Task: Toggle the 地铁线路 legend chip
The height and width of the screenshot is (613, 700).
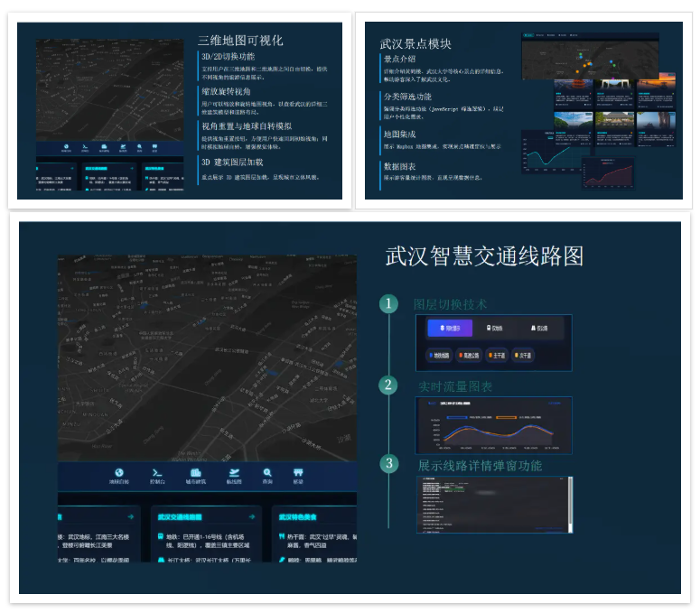Action: tap(439, 355)
